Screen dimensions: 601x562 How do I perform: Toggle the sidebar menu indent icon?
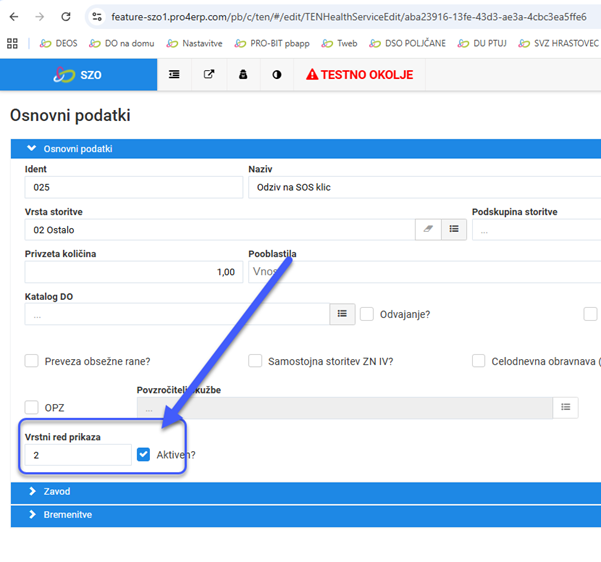(x=174, y=74)
